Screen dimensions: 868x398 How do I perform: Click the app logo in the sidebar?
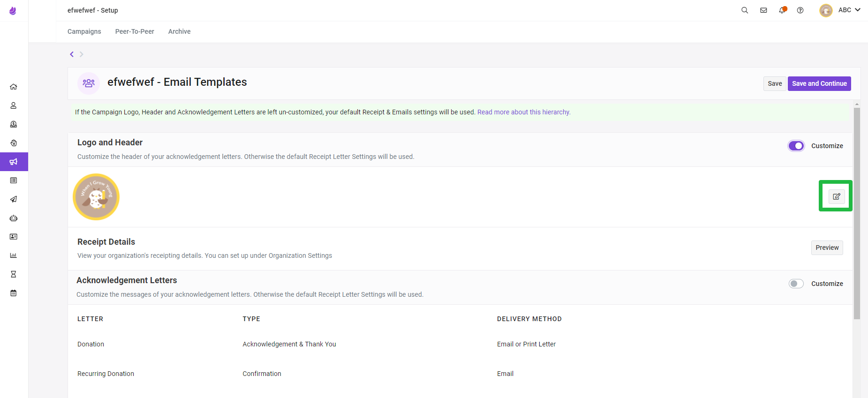pyautogui.click(x=13, y=10)
